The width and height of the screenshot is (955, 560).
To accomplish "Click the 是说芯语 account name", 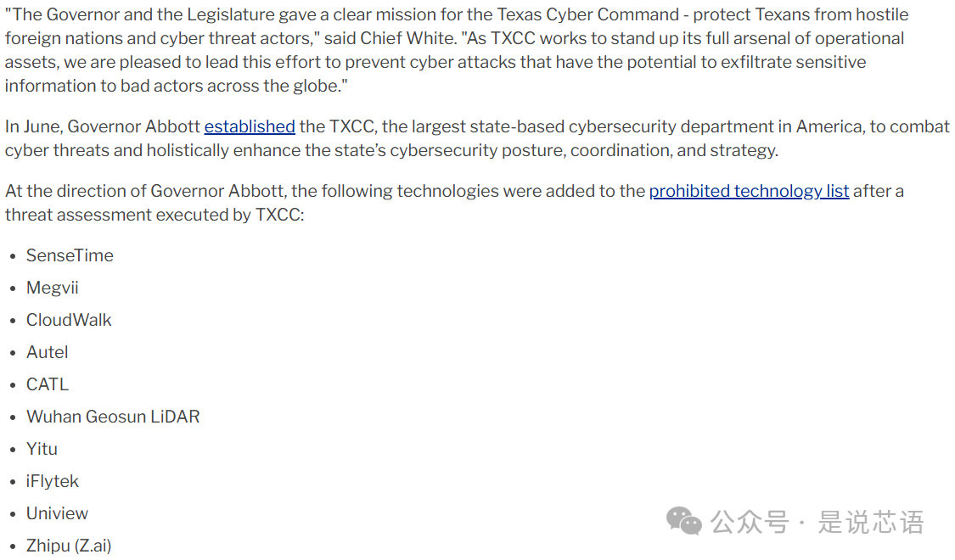I will tap(870, 521).
